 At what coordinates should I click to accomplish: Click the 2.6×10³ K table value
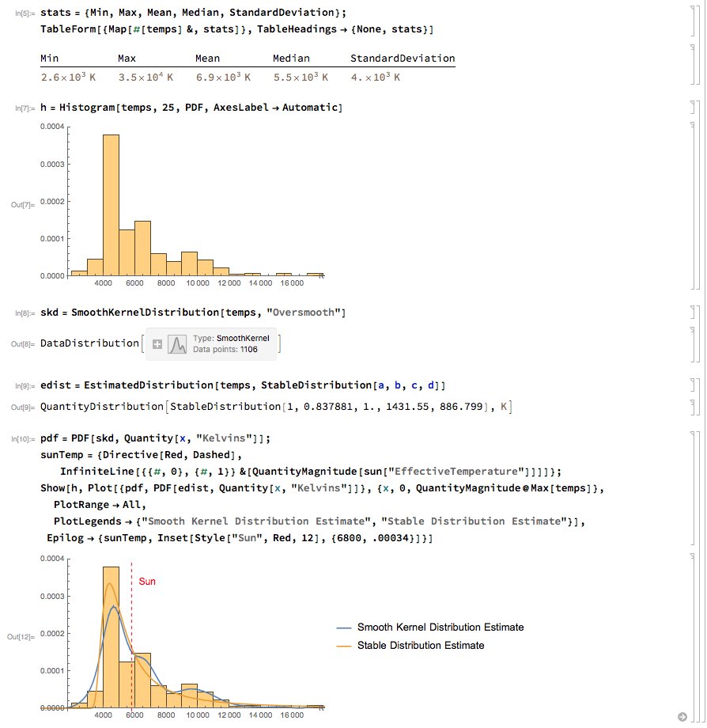68,77
